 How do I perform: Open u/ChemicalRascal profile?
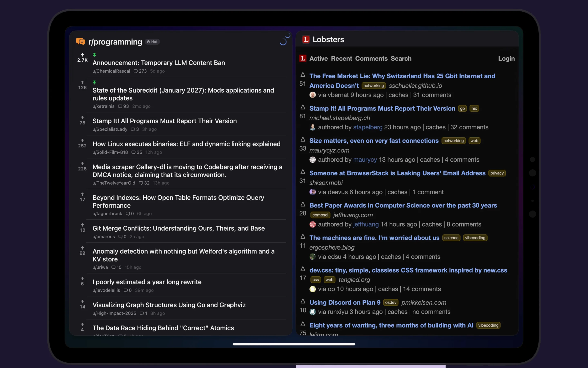(111, 71)
